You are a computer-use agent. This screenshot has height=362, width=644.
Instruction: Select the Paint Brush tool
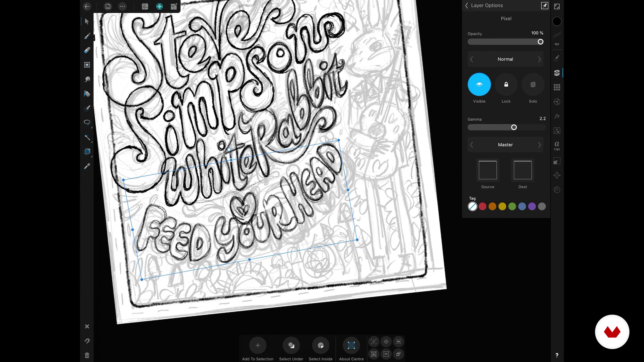pyautogui.click(x=87, y=36)
